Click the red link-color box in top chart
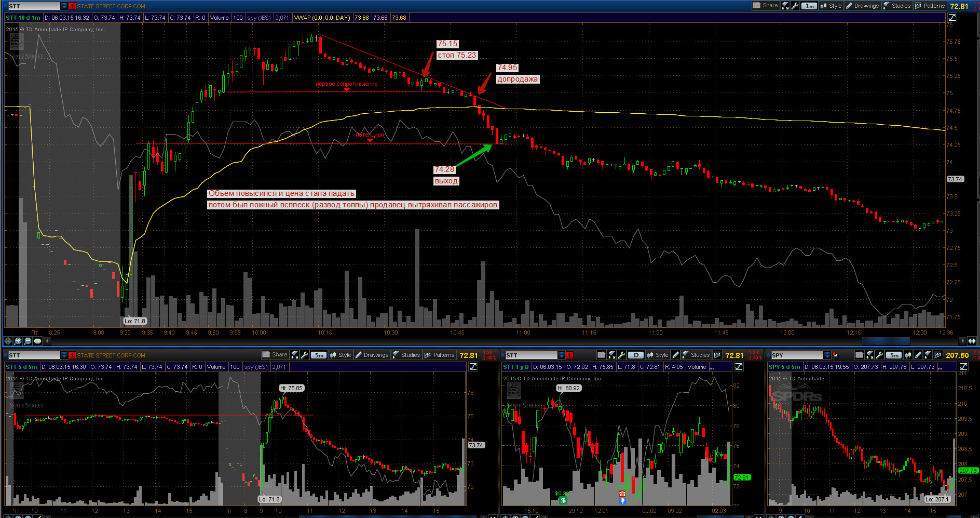Image resolution: width=980 pixels, height=518 pixels. point(72,6)
